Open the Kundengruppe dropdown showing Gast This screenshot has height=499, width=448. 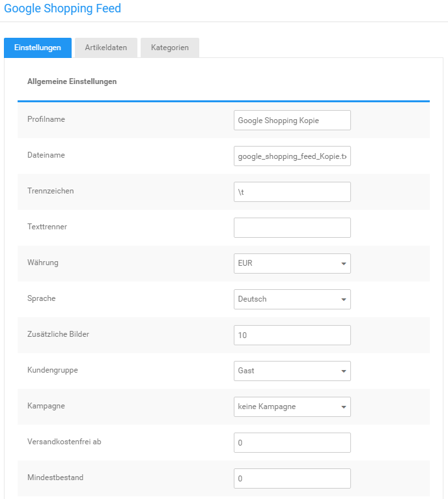click(292, 371)
